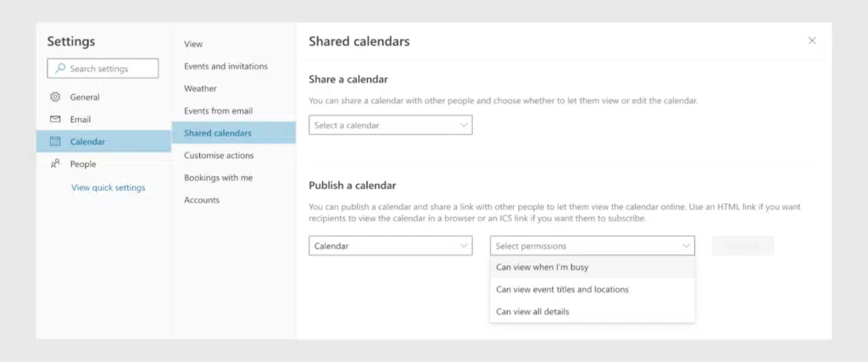Choose Can view event titles and locations
868x362 pixels.
(x=562, y=289)
